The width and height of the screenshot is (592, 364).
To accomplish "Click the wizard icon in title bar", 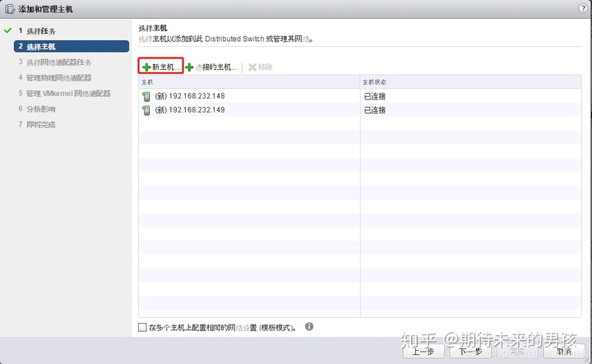I will [x=10, y=9].
